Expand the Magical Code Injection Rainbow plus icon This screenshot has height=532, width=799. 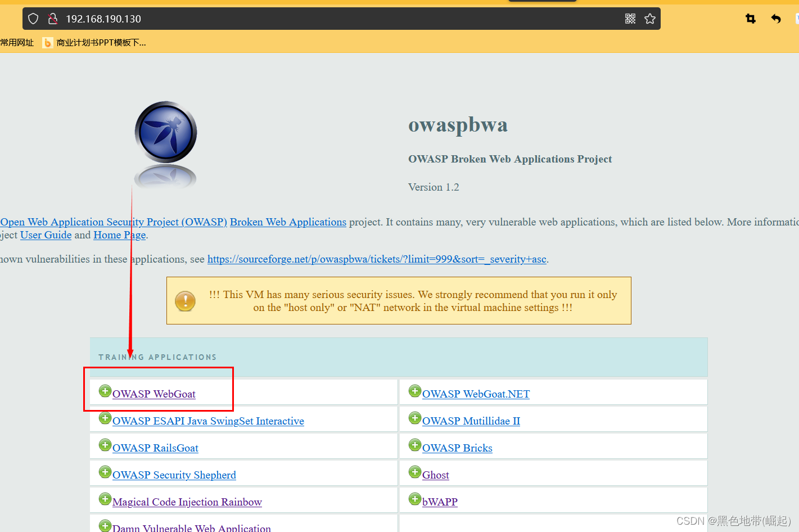[105, 499]
